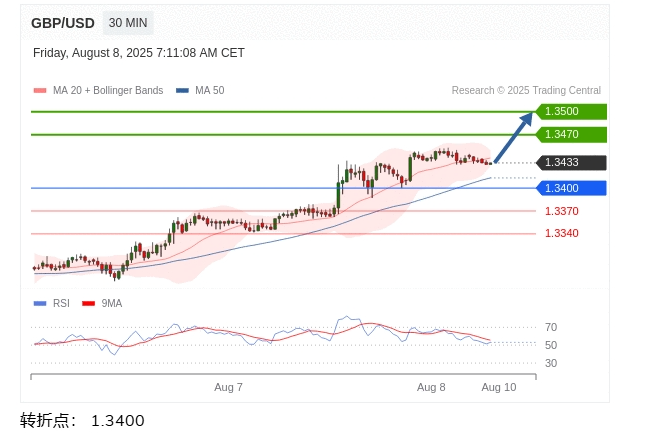Click the date line Friday, August 8, 2025
The image size is (652, 445).
(x=138, y=53)
